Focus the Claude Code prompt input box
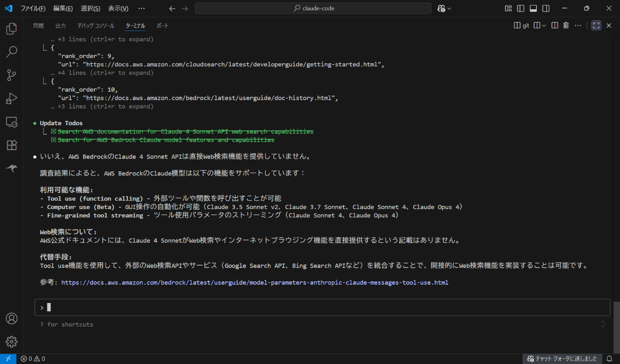 coord(322,307)
